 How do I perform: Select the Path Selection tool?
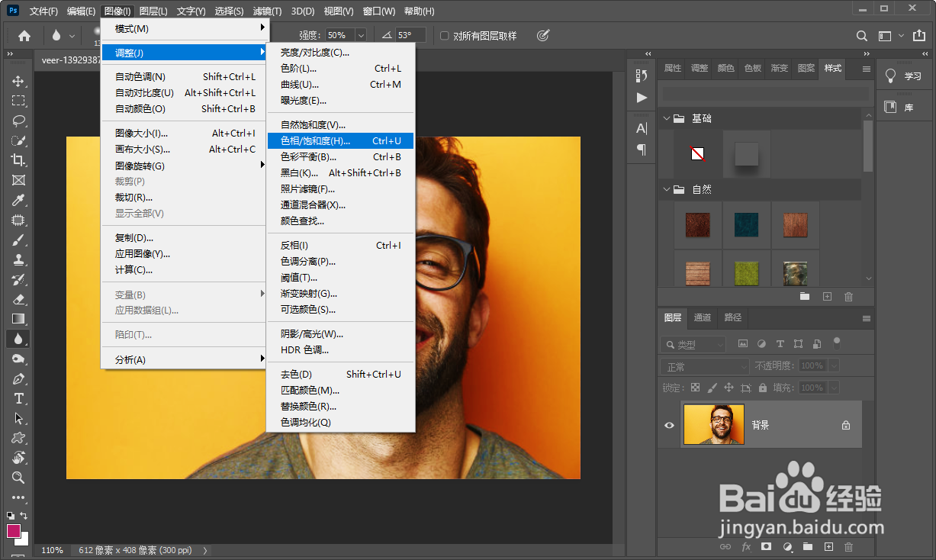point(18,418)
